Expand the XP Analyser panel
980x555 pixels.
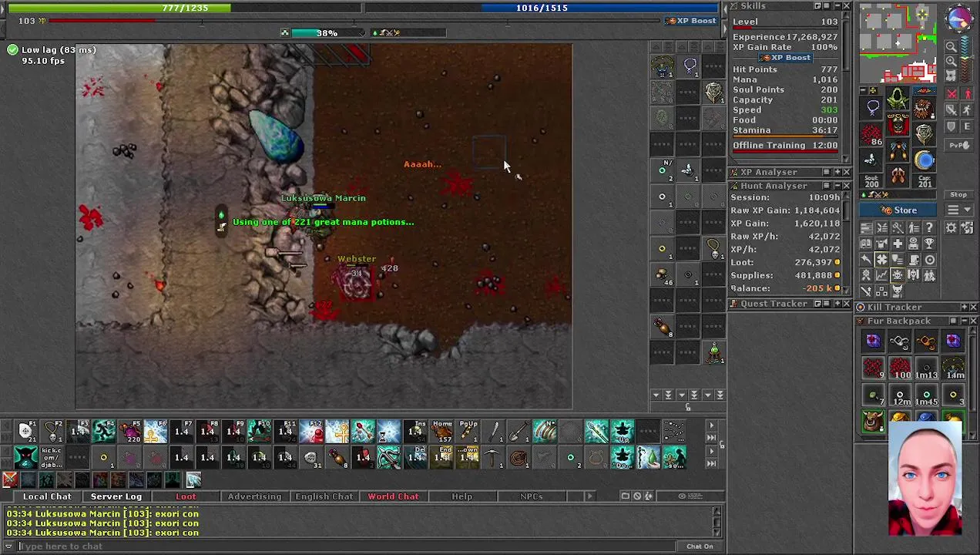837,172
